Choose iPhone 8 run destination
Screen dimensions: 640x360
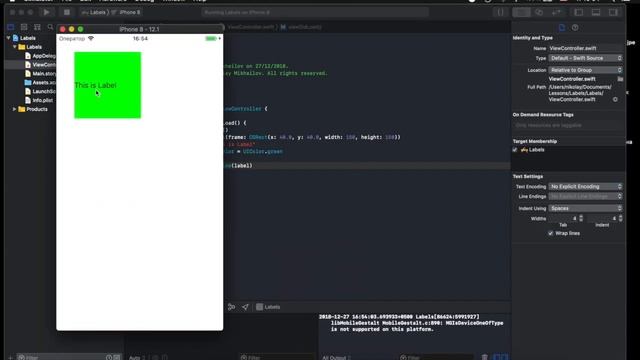[127, 12]
